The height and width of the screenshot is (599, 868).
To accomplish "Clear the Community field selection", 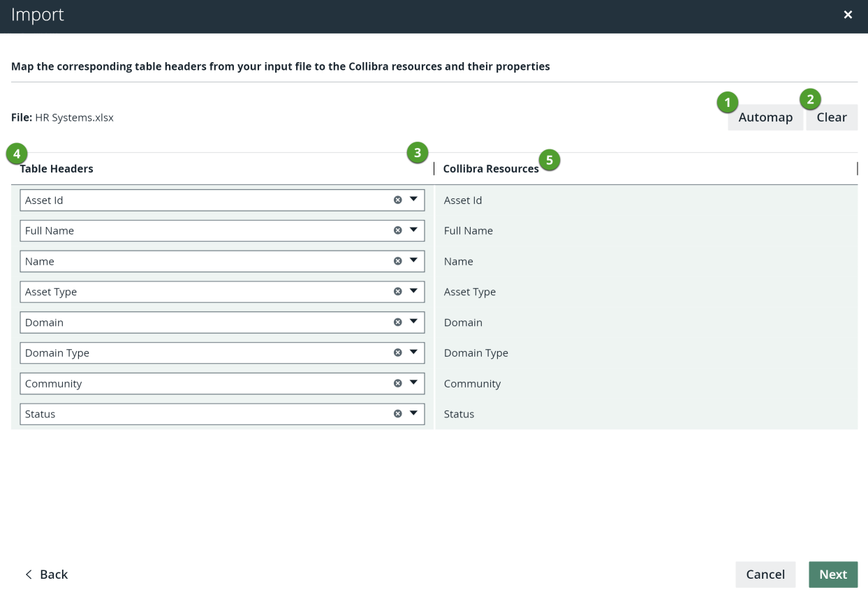I will point(398,383).
